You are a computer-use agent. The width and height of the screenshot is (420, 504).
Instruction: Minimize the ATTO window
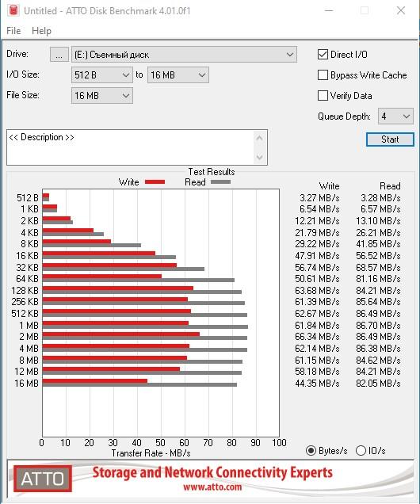click(x=329, y=10)
